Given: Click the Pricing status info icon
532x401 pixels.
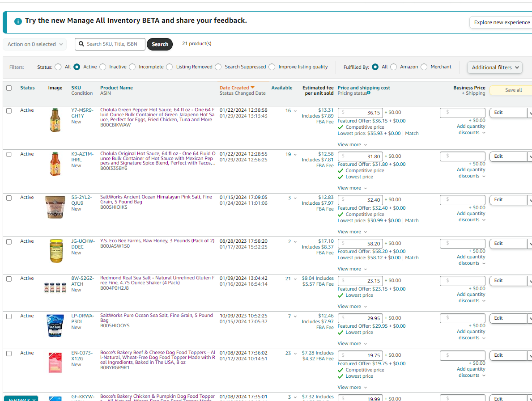Looking at the screenshot, I should pyautogui.click(x=369, y=93).
